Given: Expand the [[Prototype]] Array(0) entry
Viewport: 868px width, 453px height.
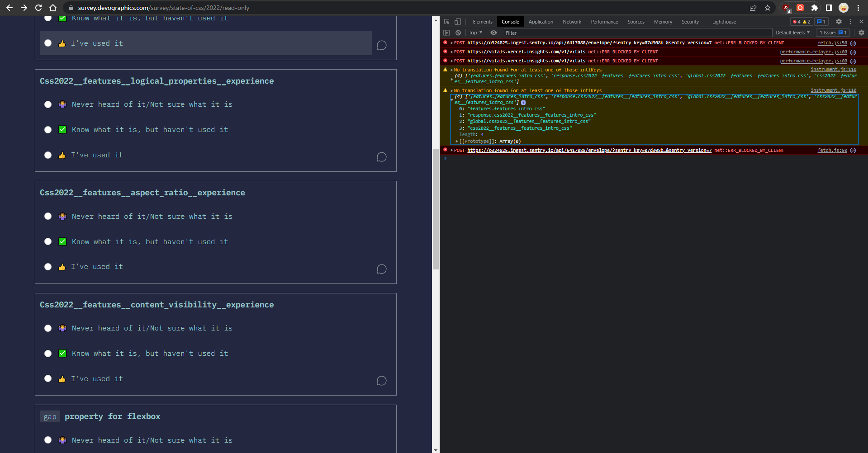Looking at the screenshot, I should [457, 142].
